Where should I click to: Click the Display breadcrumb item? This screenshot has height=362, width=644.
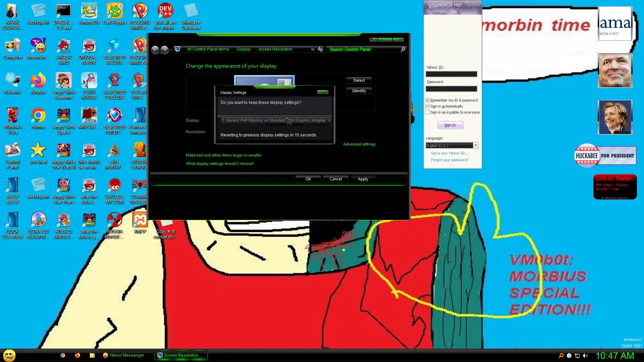point(244,49)
